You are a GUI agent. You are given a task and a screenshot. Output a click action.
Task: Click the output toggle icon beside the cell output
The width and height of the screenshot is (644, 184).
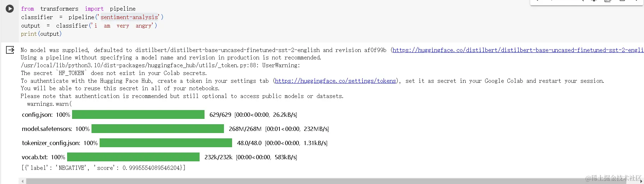point(10,50)
